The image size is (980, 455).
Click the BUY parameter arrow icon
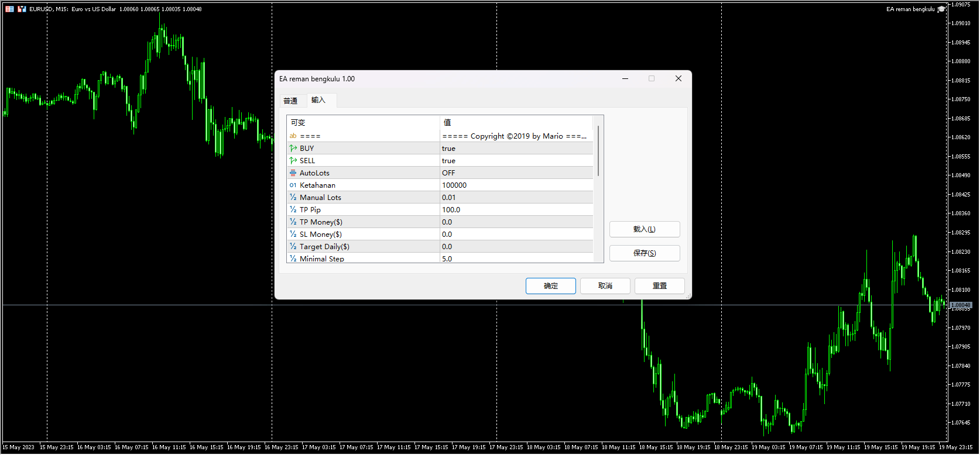293,149
